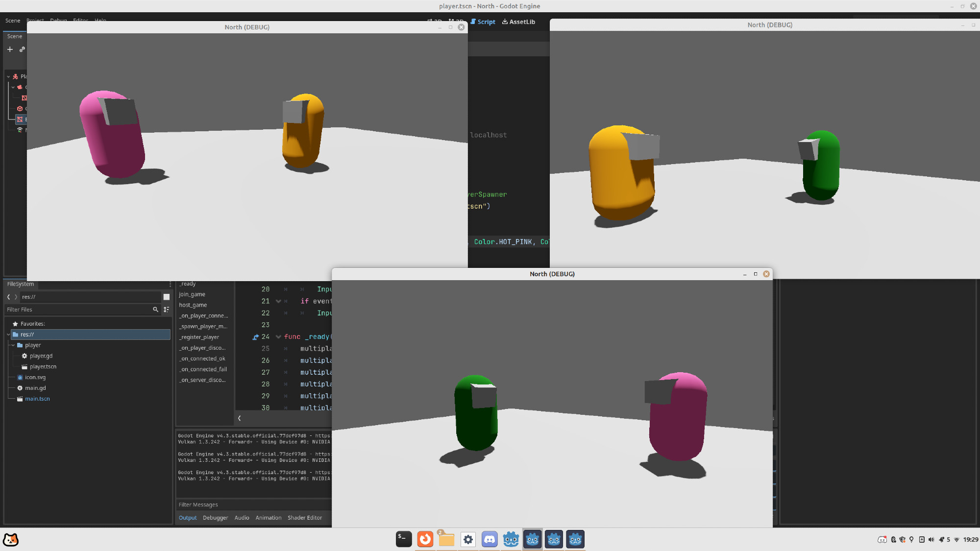The width and height of the screenshot is (980, 551).
Task: Jump to _register_player in the method list
Action: click(199, 337)
